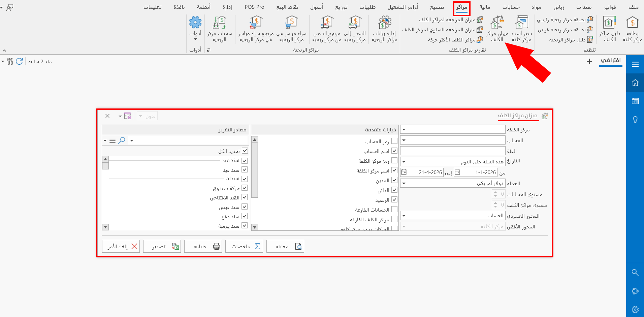The height and width of the screenshot is (317, 644).
Task: Open the tools icon next to refresh
Action: click(x=10, y=61)
